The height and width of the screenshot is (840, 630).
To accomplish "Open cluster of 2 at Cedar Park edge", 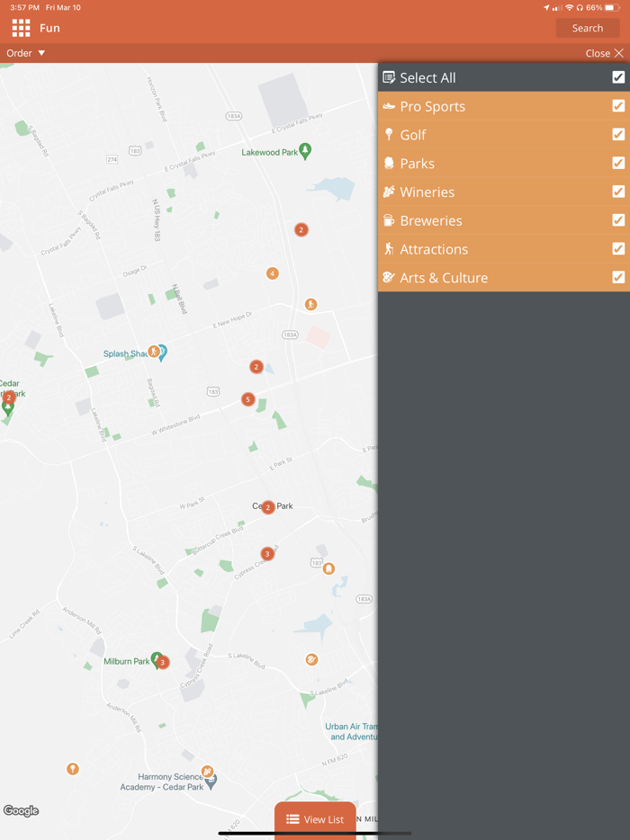I will click(8, 398).
